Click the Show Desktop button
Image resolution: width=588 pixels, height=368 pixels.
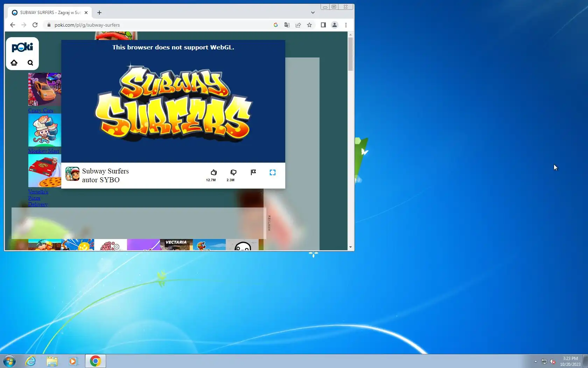(x=585, y=361)
